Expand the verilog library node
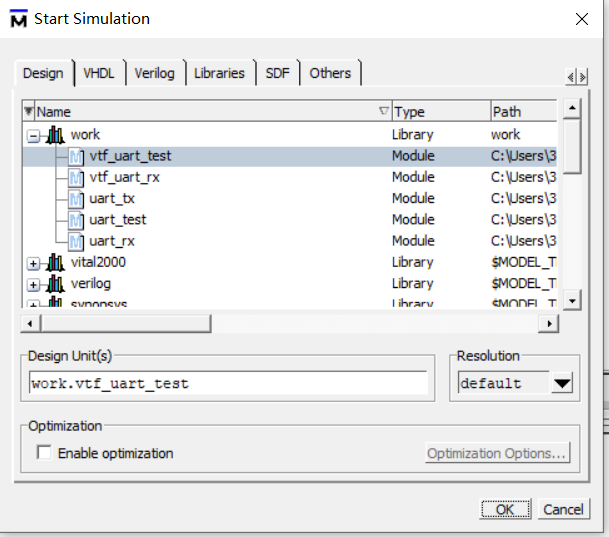This screenshot has width=609, height=537. [33, 285]
